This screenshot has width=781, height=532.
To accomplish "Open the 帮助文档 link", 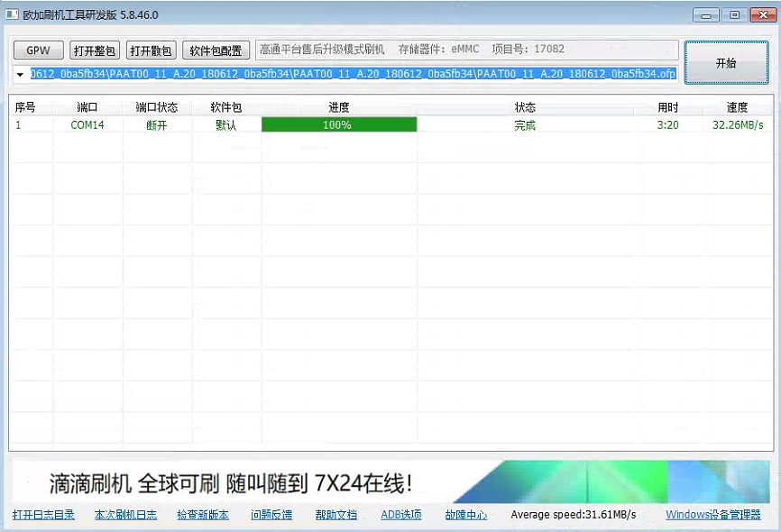I will coord(336,515).
